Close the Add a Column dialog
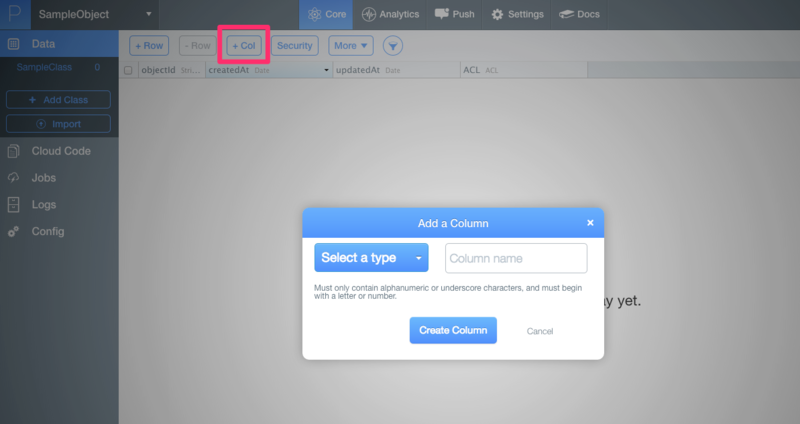800x424 pixels. click(x=590, y=222)
